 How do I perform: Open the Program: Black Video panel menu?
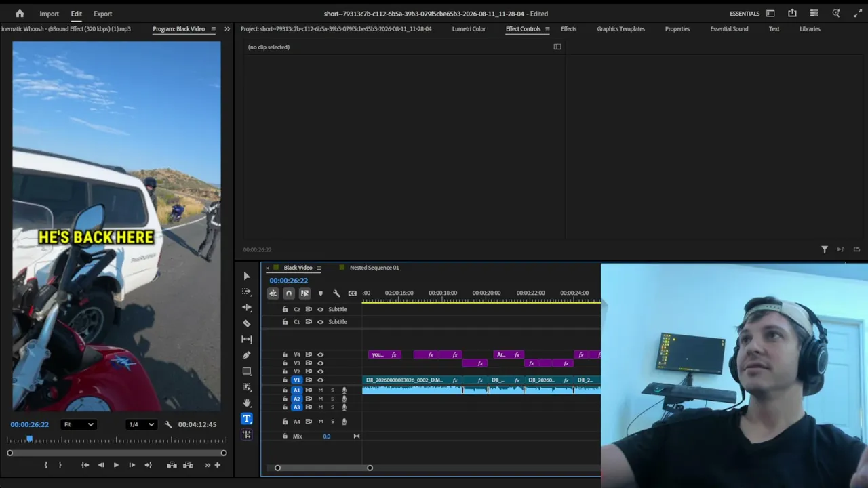213,29
